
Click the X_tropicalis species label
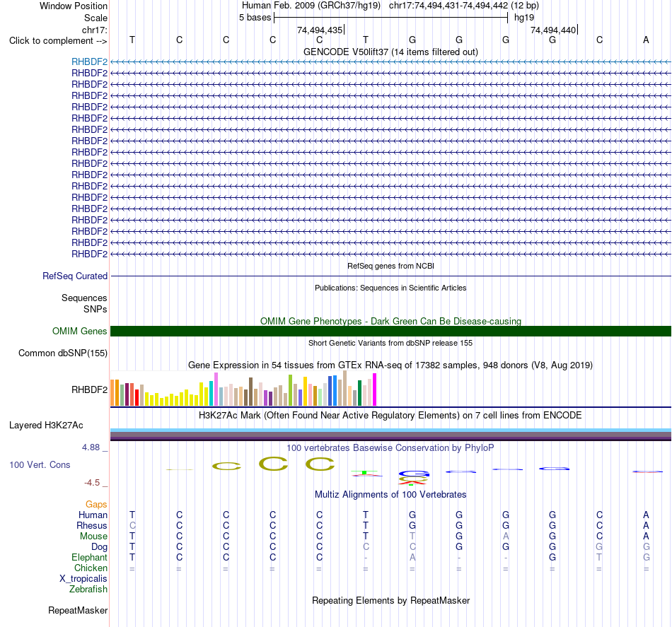(83, 579)
